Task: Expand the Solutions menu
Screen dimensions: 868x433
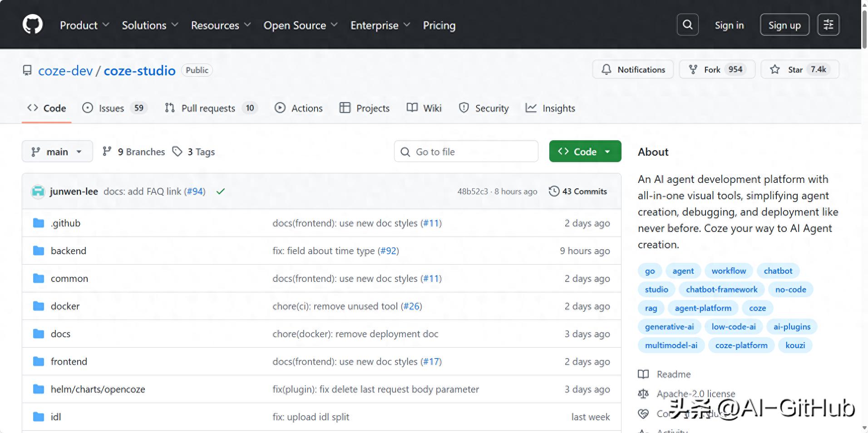Action: tap(150, 25)
